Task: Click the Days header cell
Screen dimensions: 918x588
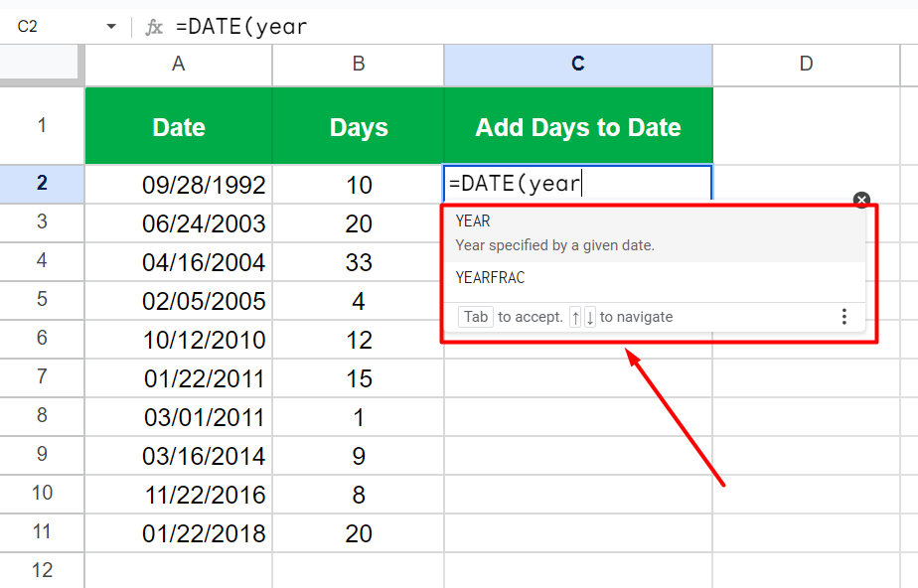Action: coord(359,126)
